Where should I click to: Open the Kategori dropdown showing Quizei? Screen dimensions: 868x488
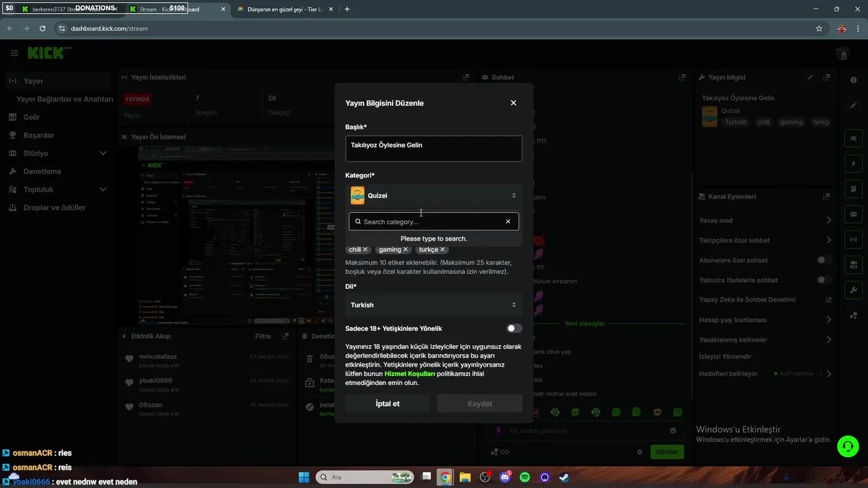(x=434, y=195)
